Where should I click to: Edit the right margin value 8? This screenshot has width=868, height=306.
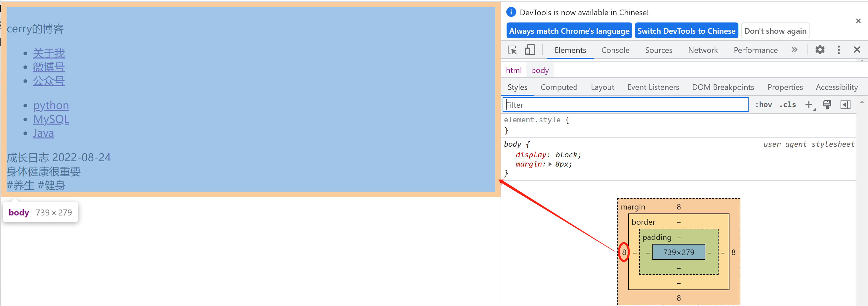pos(733,252)
